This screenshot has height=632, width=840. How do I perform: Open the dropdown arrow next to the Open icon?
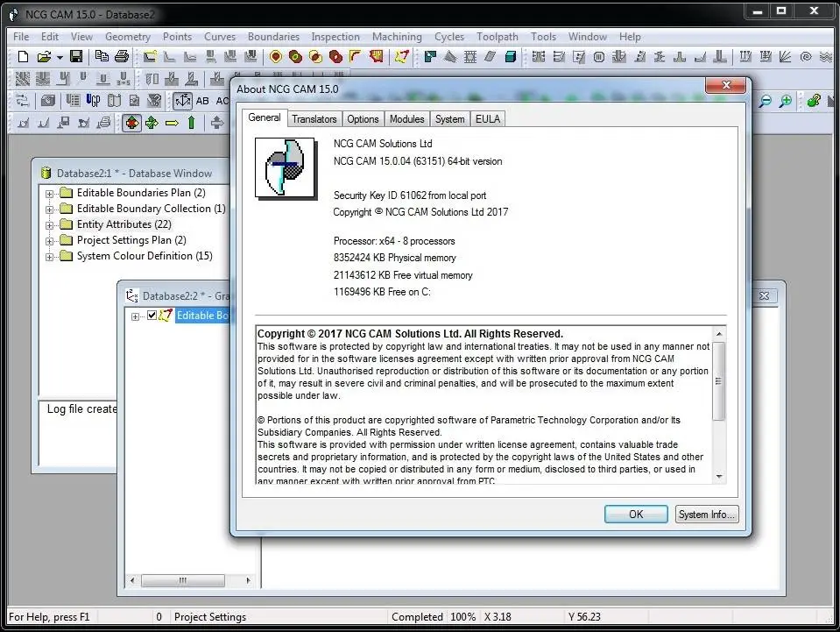(60, 57)
